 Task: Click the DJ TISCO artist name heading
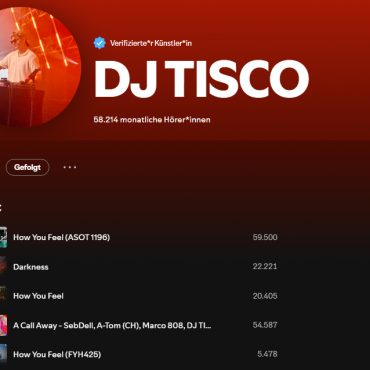coord(201,79)
